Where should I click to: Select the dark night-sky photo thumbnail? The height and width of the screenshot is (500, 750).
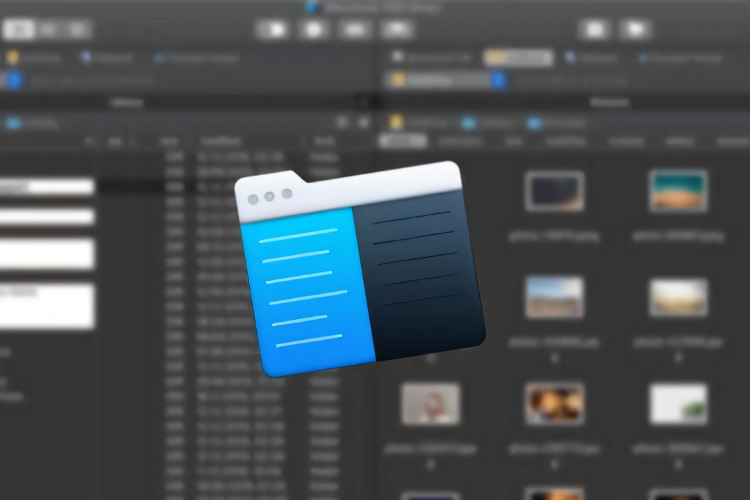pos(554,191)
